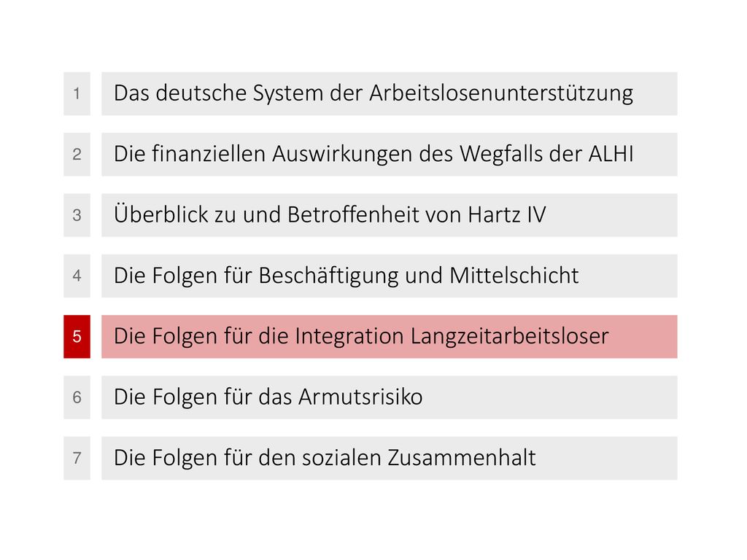Click the word 'Zusammenhalt' in item seven

click(462, 458)
